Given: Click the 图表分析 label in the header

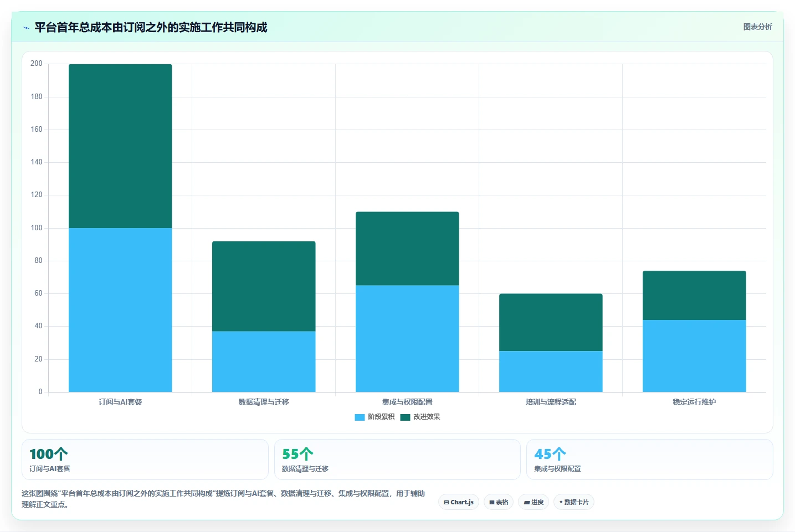Looking at the screenshot, I should pos(757,27).
